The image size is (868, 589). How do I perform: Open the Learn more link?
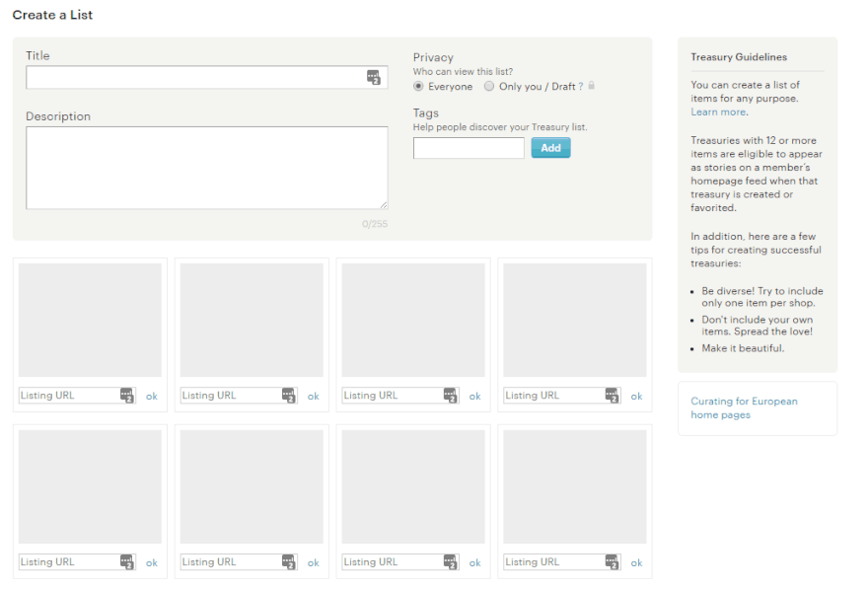tap(718, 112)
